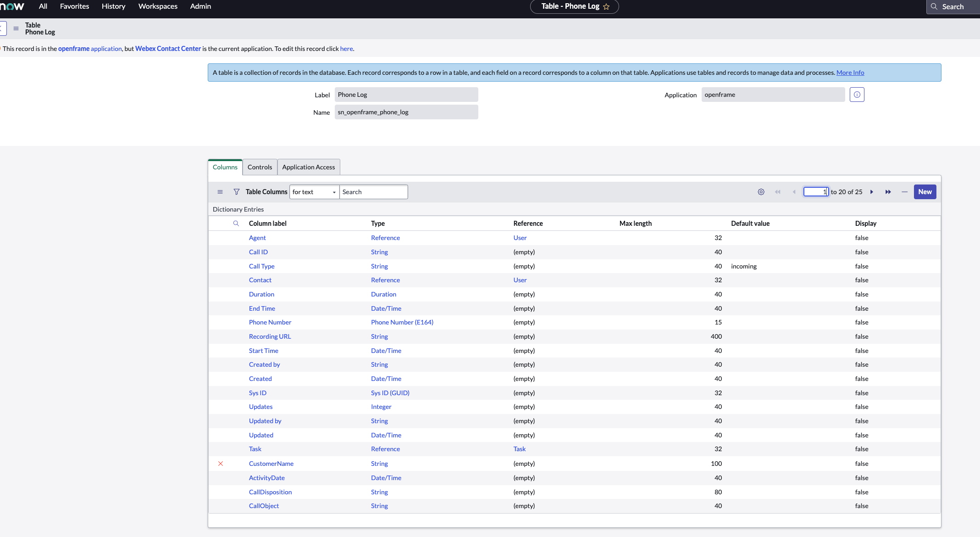Focus the Table Columns Search field
The height and width of the screenshot is (537, 980).
coord(373,192)
